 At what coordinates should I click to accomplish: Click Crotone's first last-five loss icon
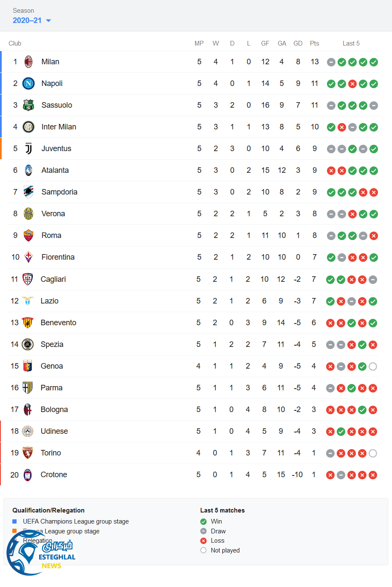[330, 475]
